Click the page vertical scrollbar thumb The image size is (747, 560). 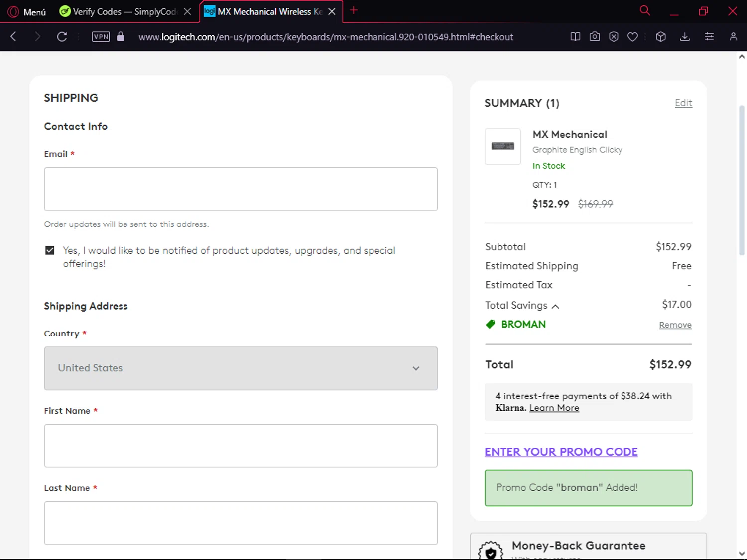pos(742,180)
